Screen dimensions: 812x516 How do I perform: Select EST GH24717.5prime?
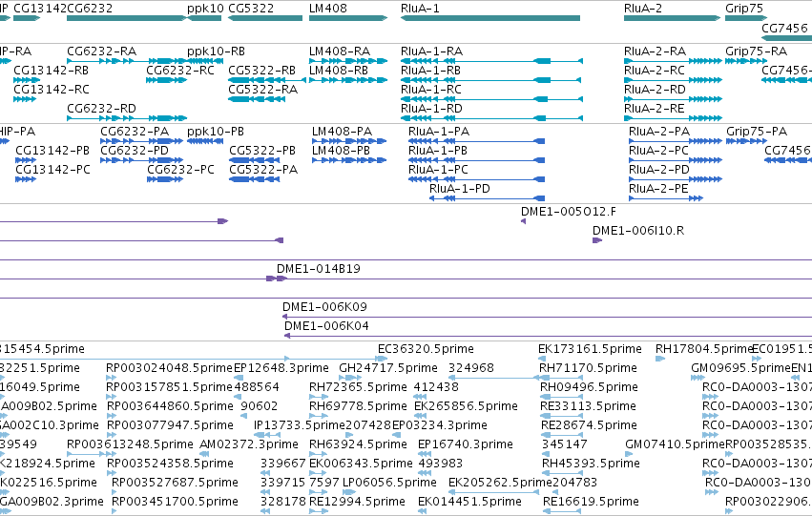[x=350, y=378]
